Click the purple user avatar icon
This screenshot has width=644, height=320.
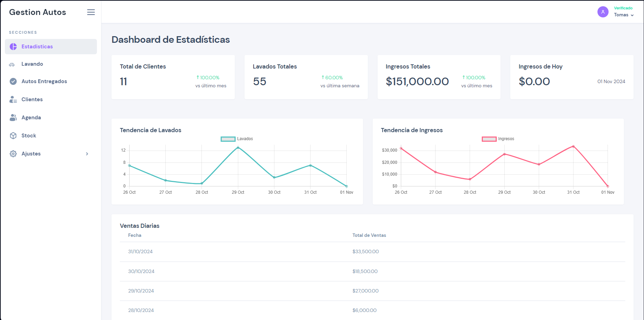[x=603, y=12]
